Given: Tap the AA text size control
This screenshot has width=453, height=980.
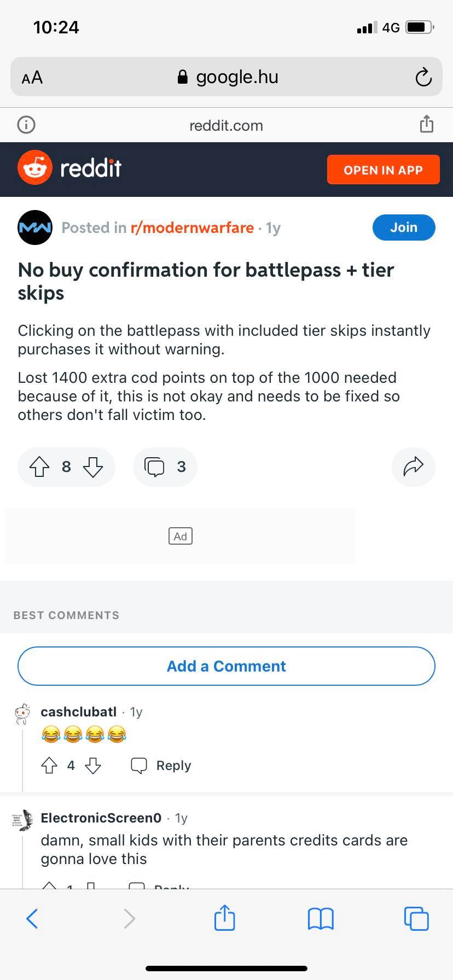Looking at the screenshot, I should (32, 77).
